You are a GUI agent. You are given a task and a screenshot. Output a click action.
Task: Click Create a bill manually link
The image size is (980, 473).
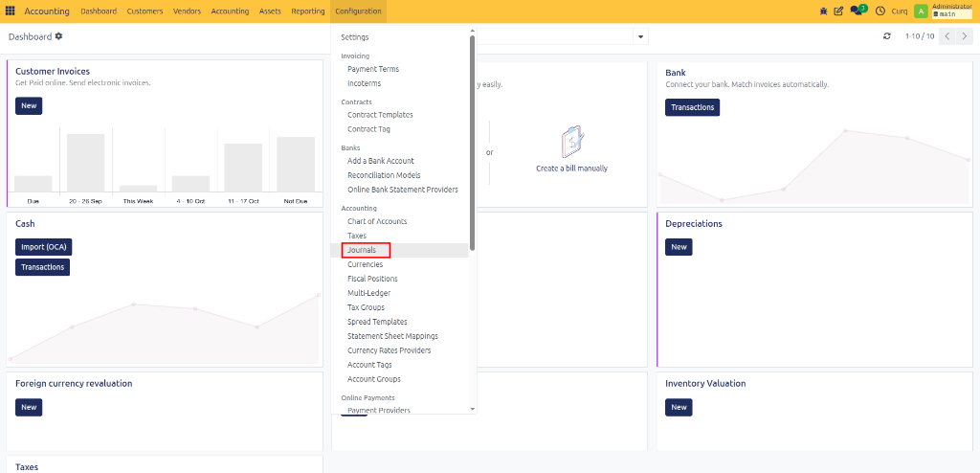pos(572,169)
